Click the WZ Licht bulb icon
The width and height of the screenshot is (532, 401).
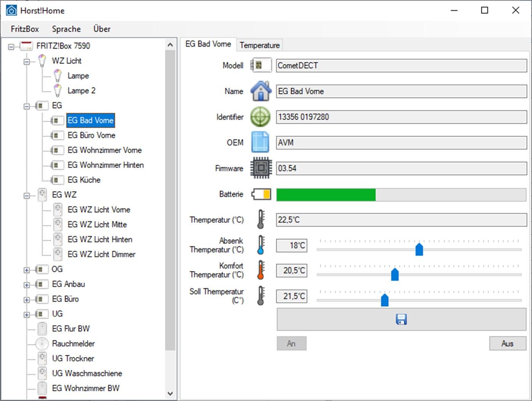point(42,61)
